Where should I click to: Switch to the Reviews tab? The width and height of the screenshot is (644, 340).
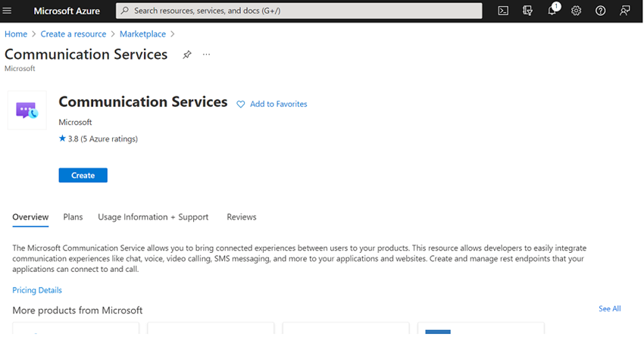pyautogui.click(x=242, y=217)
